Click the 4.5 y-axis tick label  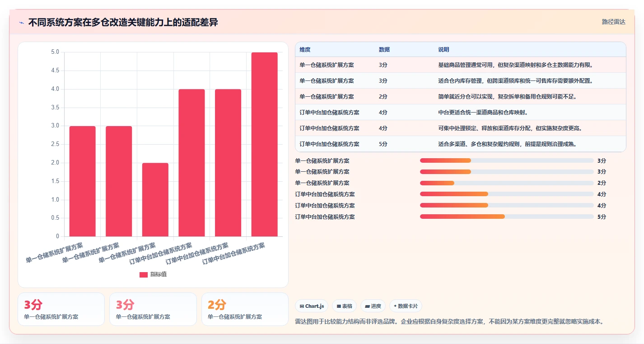[x=55, y=71]
